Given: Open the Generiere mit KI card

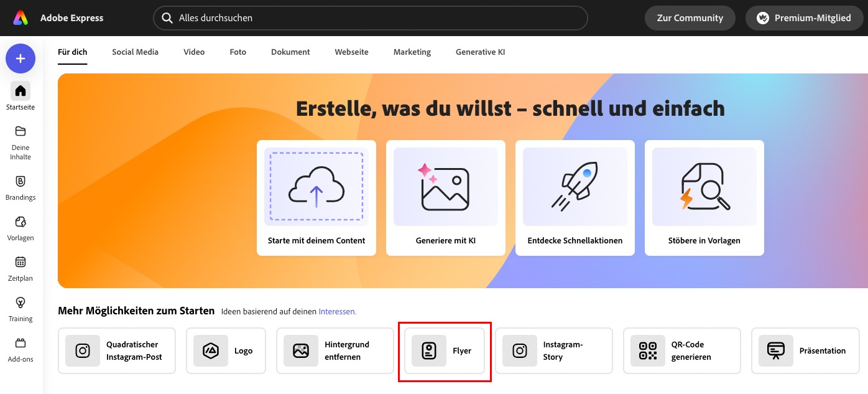Looking at the screenshot, I should tap(446, 197).
